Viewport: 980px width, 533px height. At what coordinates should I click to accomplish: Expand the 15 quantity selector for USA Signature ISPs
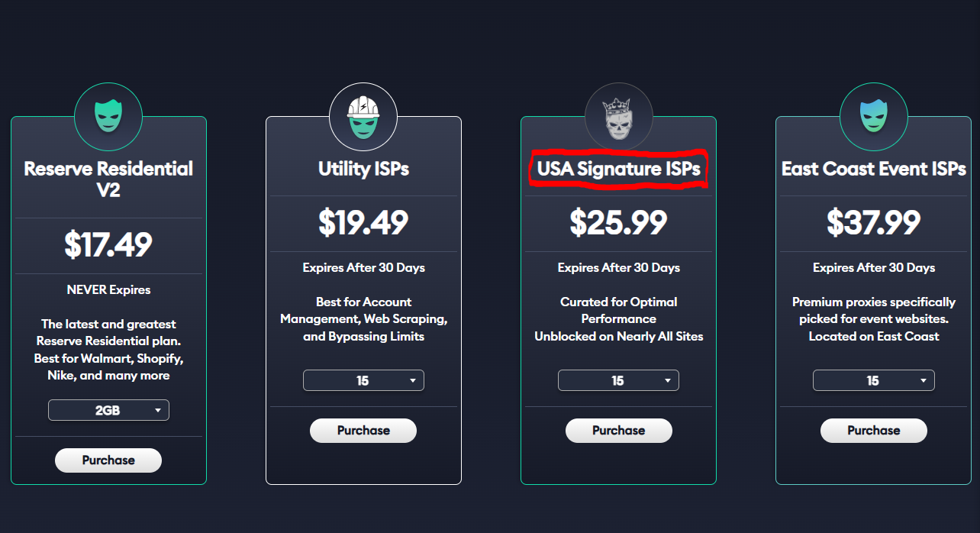pos(618,380)
